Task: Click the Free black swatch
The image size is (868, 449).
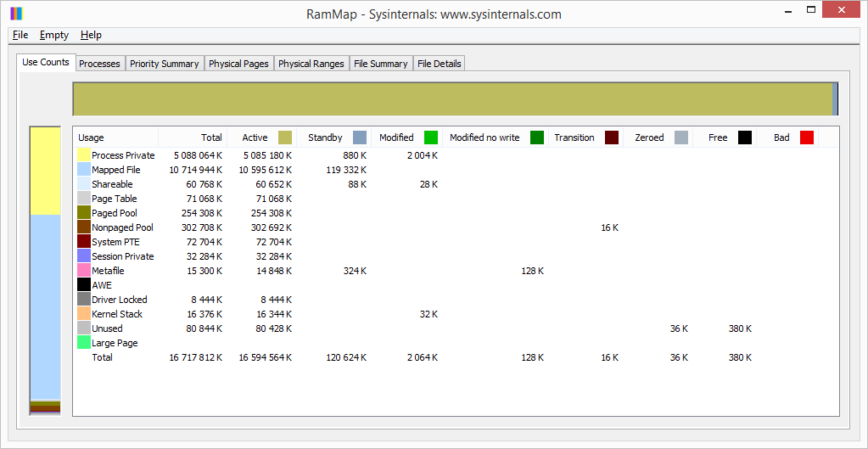Action: click(x=745, y=138)
